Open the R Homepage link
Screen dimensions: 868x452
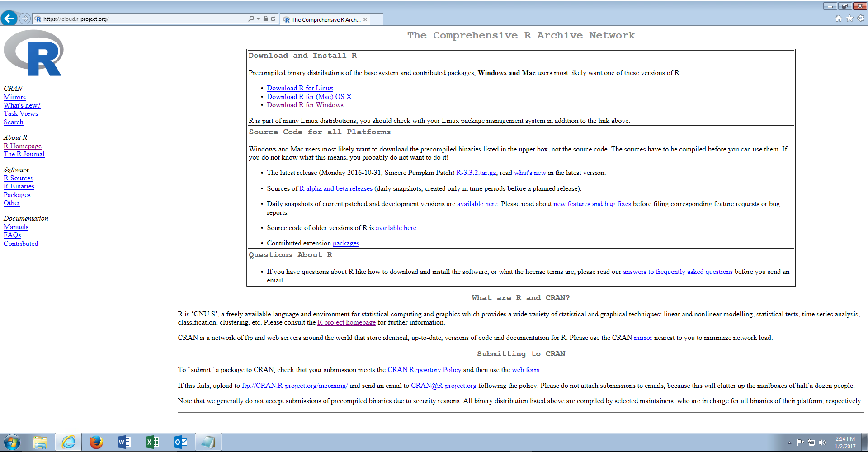23,146
